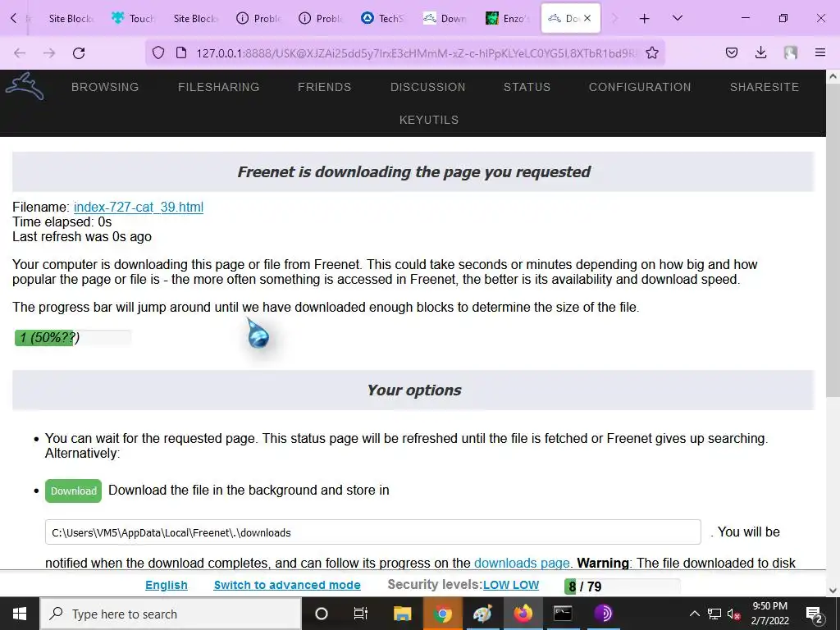Open File Explorer from taskbar

(402, 614)
